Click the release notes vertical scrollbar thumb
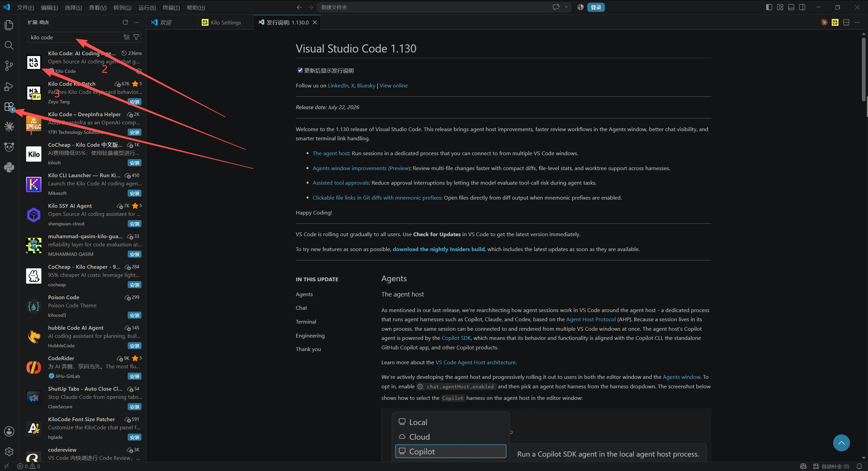The height and width of the screenshot is (471, 868). pyautogui.click(x=863, y=69)
